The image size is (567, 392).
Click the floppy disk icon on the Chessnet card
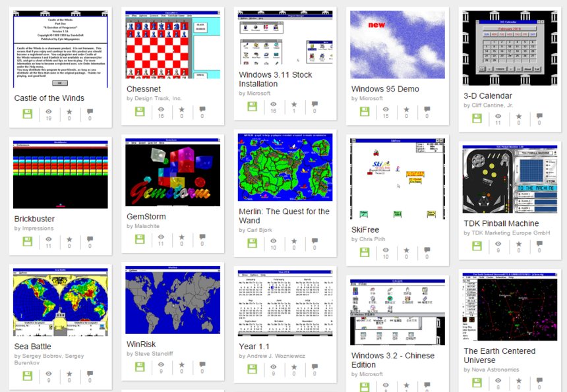(x=140, y=111)
